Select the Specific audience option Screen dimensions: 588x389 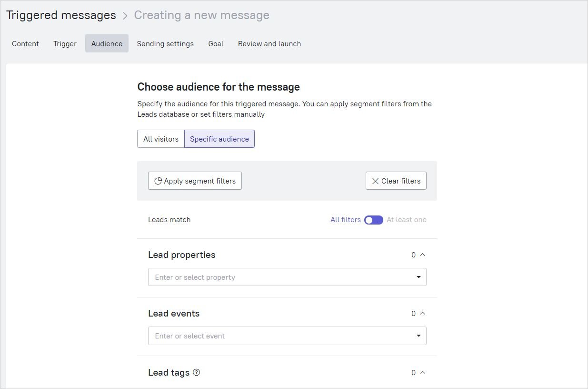click(x=219, y=139)
